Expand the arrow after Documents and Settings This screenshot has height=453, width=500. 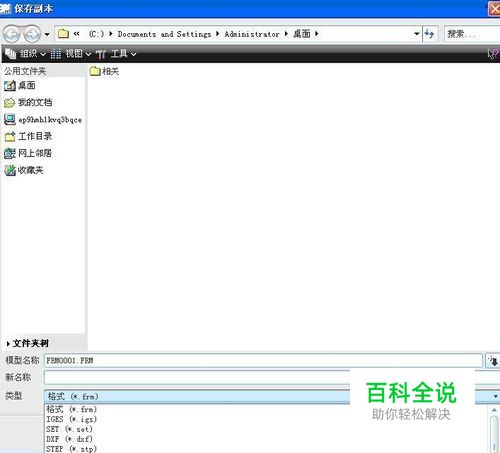(x=217, y=34)
